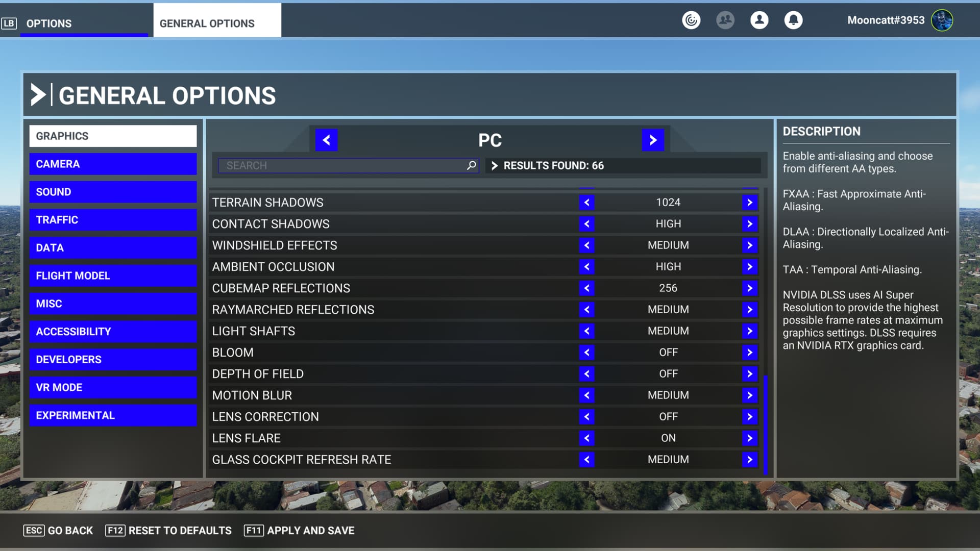This screenshot has width=980, height=551.
Task: Toggle Bloom on with right arrow
Action: (749, 353)
